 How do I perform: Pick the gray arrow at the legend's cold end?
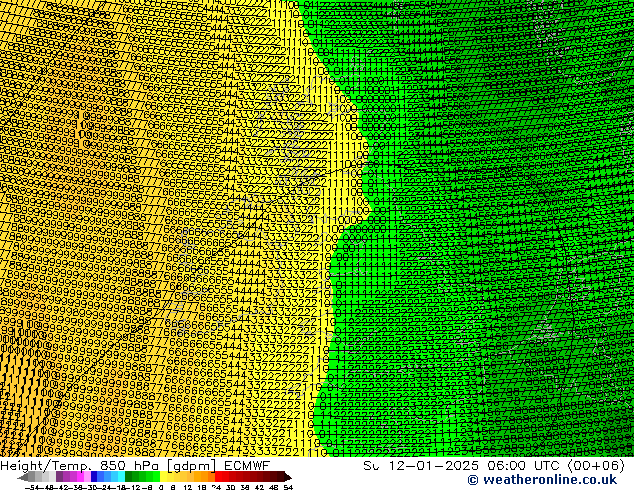click(23, 478)
